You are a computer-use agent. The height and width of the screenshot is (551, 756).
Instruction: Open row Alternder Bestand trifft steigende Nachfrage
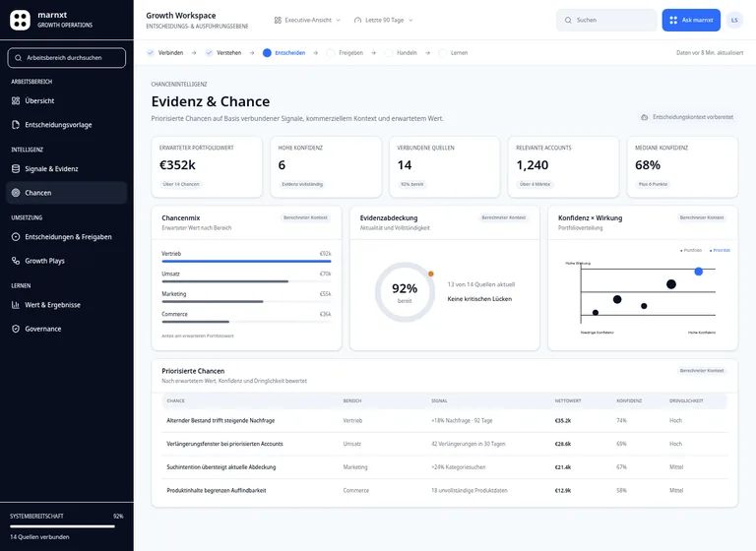coord(445,421)
